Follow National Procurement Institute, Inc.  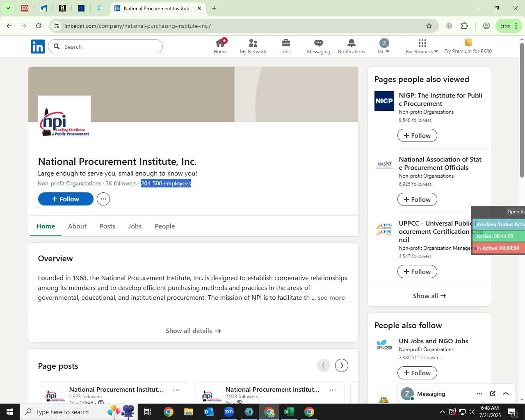coord(66,199)
